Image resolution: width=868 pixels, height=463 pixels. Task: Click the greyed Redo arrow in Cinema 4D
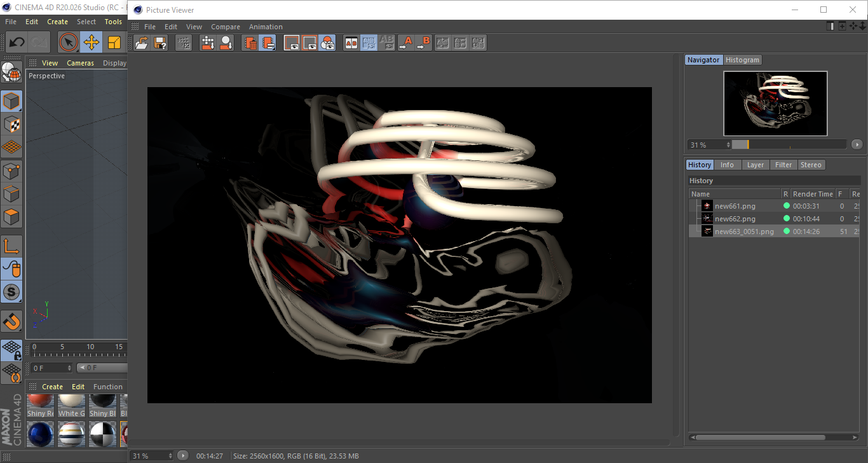pyautogui.click(x=39, y=43)
